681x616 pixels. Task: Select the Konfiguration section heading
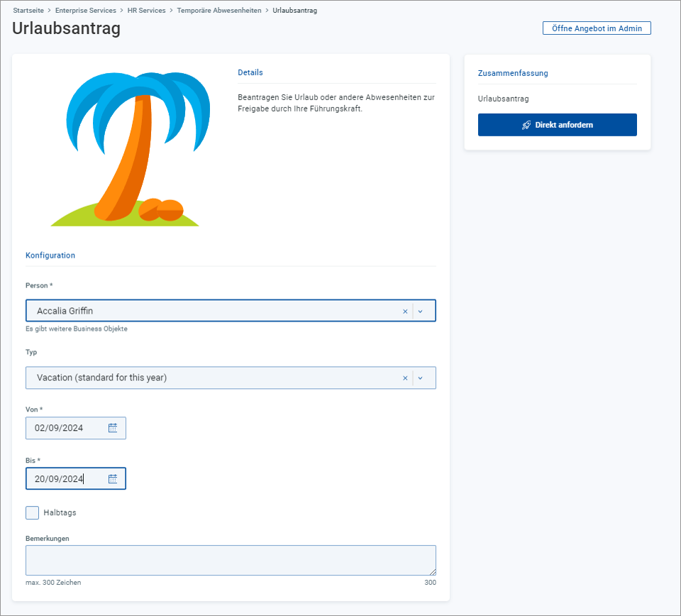tap(50, 255)
